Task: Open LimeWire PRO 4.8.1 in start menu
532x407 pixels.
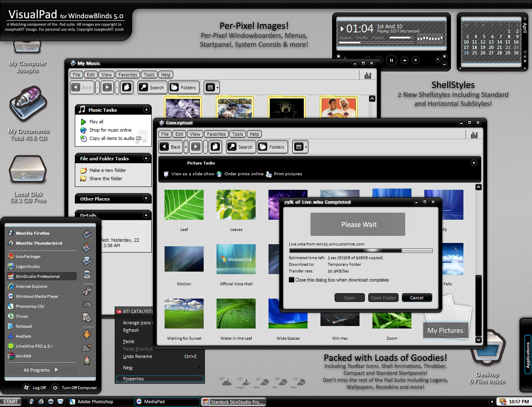Action: click(30, 346)
